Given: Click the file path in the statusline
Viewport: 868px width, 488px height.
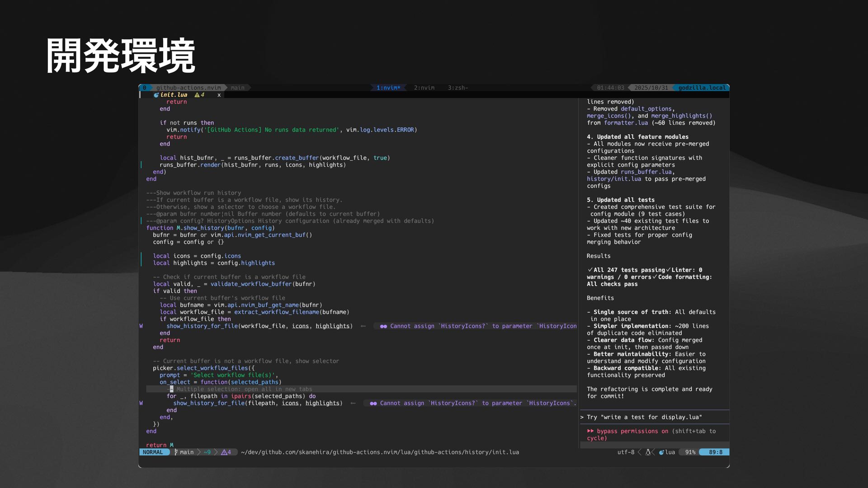Looking at the screenshot, I should [380, 452].
